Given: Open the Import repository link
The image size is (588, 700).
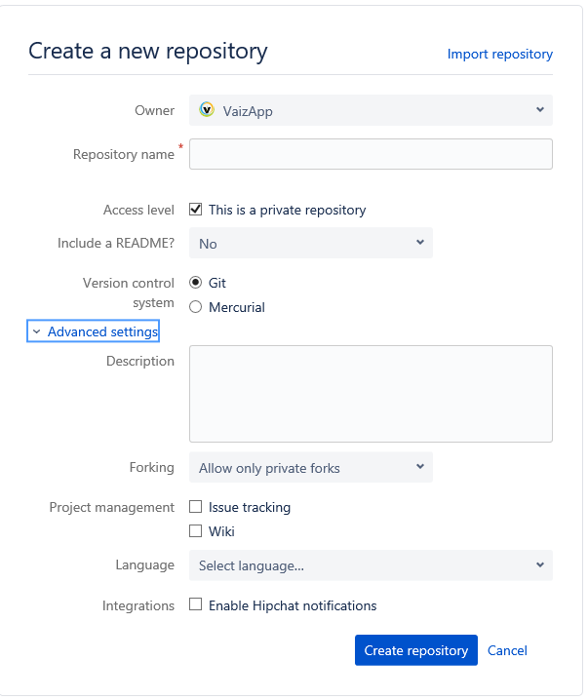Looking at the screenshot, I should [499, 55].
